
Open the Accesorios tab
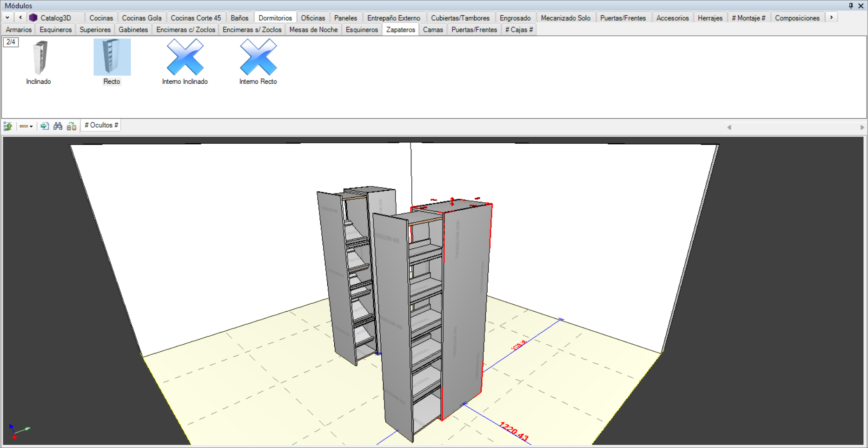672,18
